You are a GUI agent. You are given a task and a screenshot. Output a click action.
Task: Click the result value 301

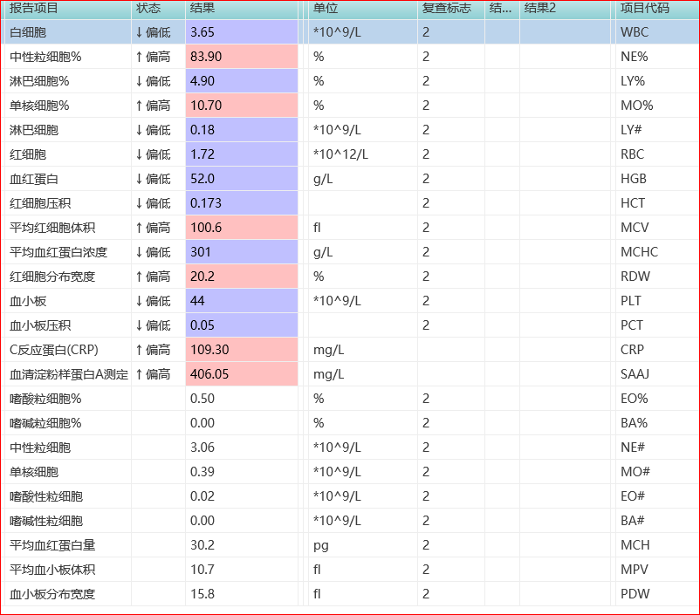pyautogui.click(x=201, y=252)
